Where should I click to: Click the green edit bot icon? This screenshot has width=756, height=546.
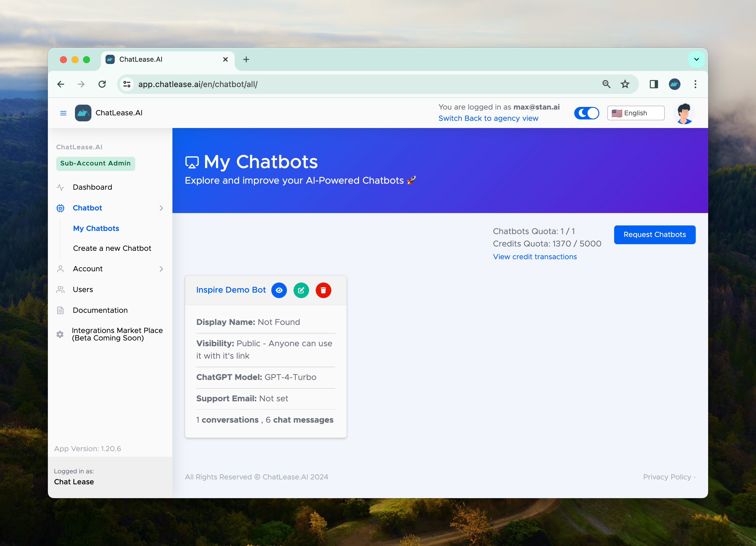click(301, 290)
